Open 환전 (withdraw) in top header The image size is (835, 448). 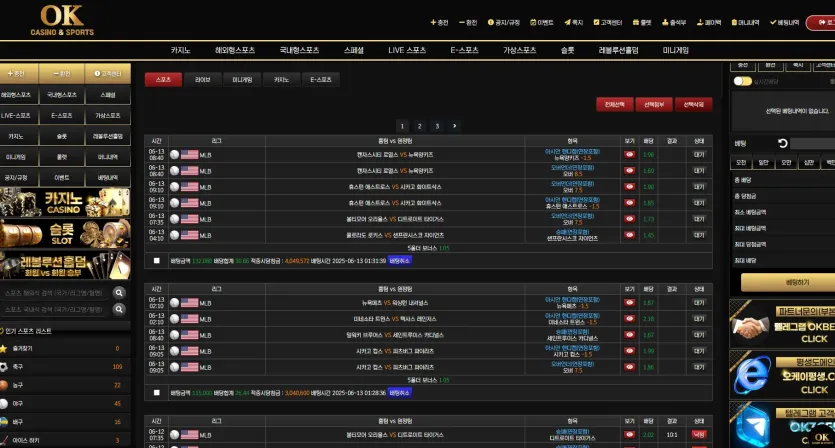[x=468, y=22]
